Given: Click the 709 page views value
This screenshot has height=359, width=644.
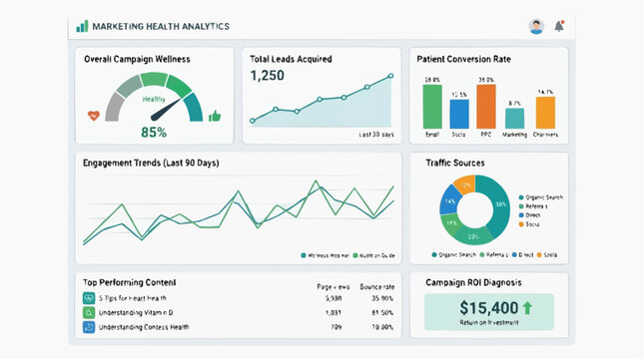Looking at the screenshot, I should (x=335, y=327).
